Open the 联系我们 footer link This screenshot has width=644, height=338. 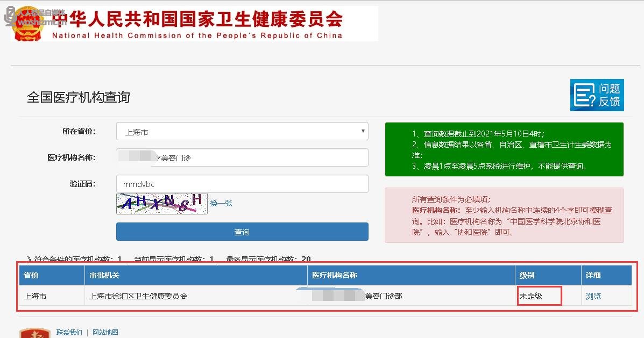pos(69,333)
